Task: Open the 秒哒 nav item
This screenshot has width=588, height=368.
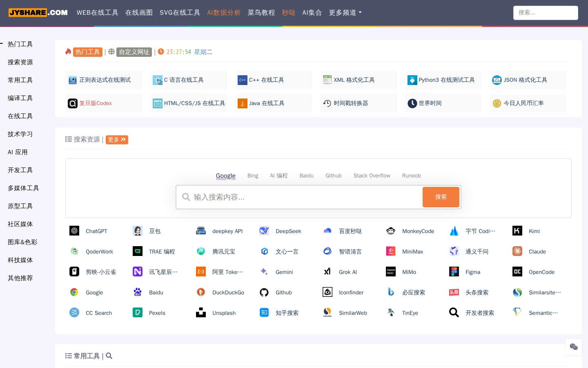Action: [289, 13]
